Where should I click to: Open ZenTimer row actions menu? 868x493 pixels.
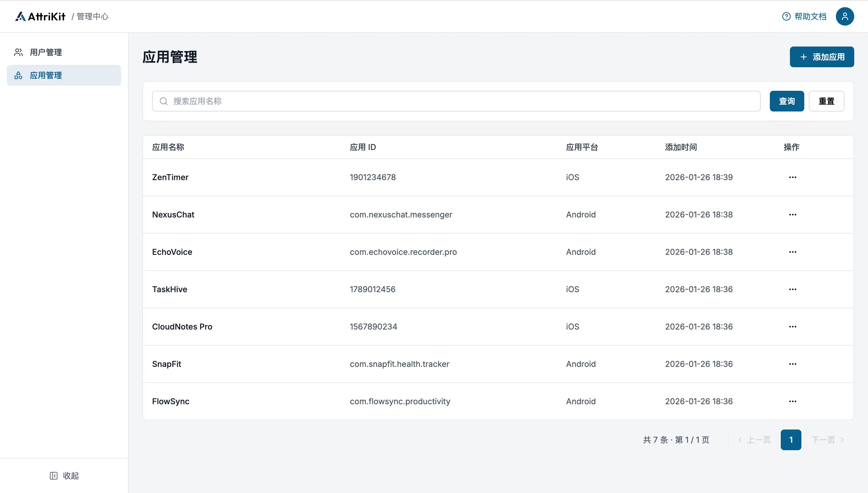click(x=793, y=178)
